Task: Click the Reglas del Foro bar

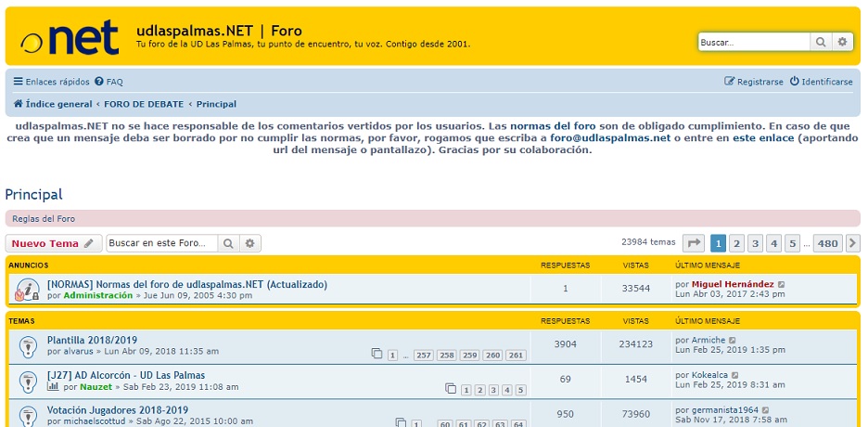Action: click(x=433, y=219)
